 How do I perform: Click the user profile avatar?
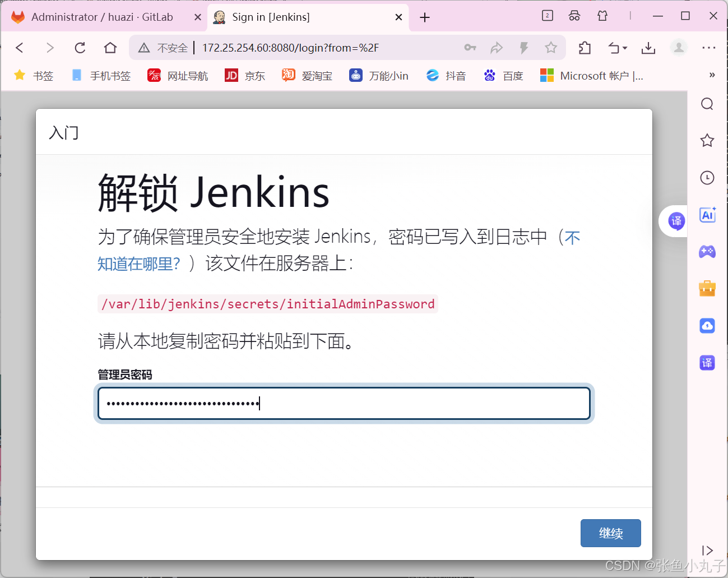tap(679, 48)
